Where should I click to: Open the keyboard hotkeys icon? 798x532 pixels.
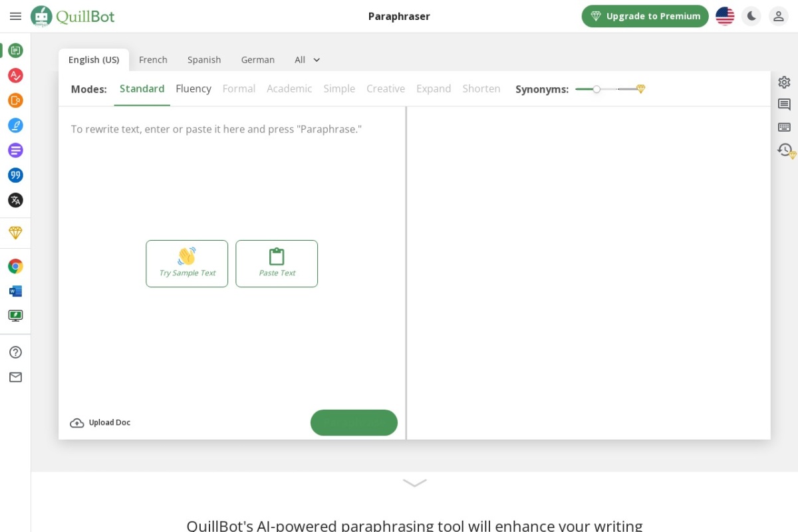coord(784,127)
